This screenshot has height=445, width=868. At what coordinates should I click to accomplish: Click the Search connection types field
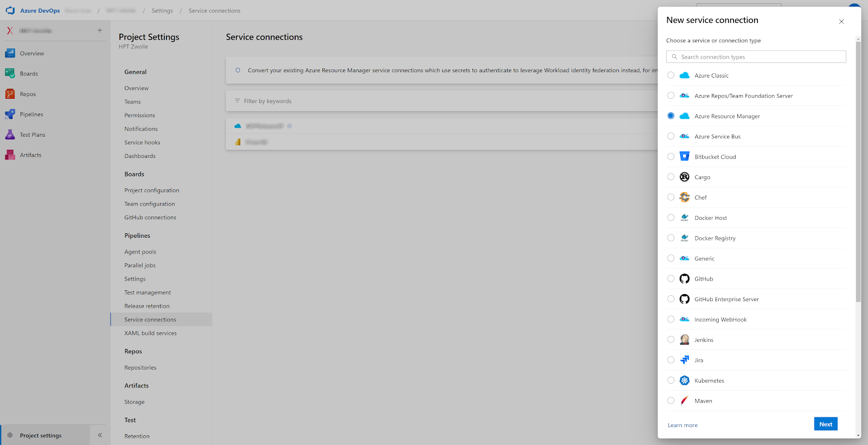tap(756, 56)
